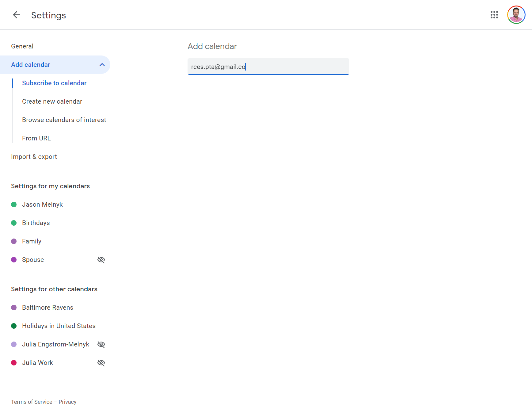Open Baltimore Ravens calendar settings
The width and height of the screenshot is (532, 409).
pos(47,308)
